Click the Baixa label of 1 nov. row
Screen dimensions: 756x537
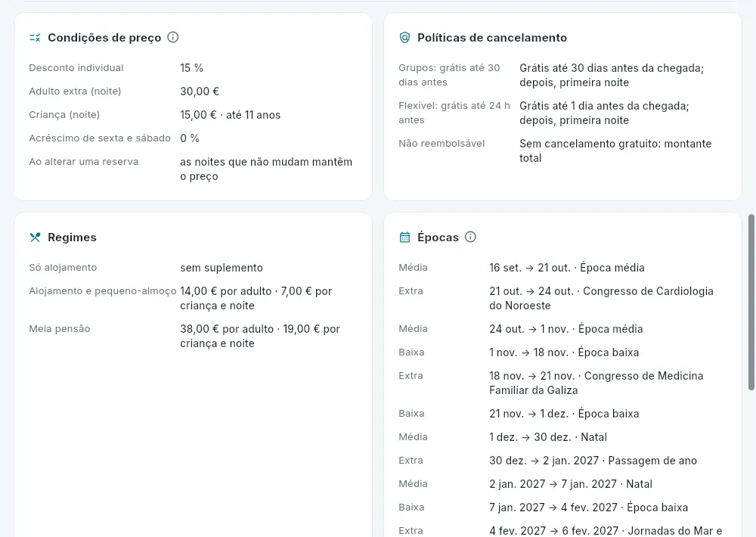click(411, 352)
